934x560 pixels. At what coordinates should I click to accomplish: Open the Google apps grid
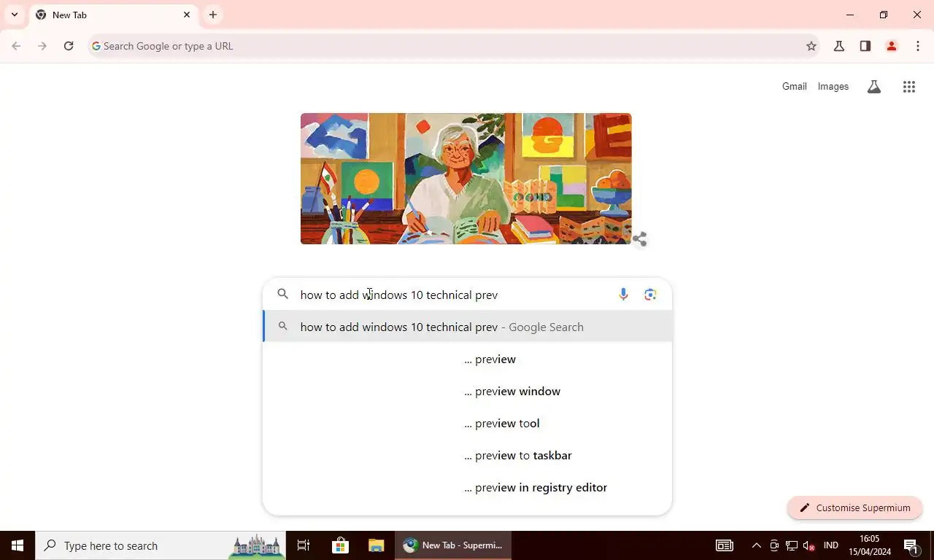[x=909, y=87]
